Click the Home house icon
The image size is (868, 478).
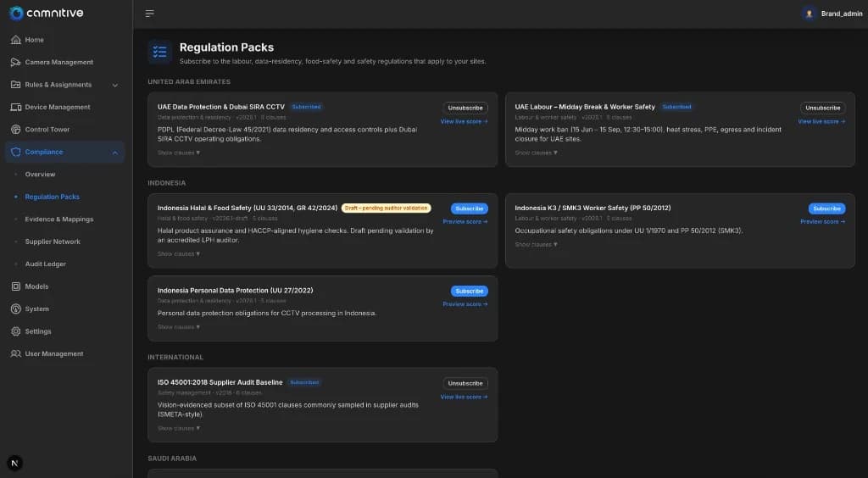click(x=15, y=40)
